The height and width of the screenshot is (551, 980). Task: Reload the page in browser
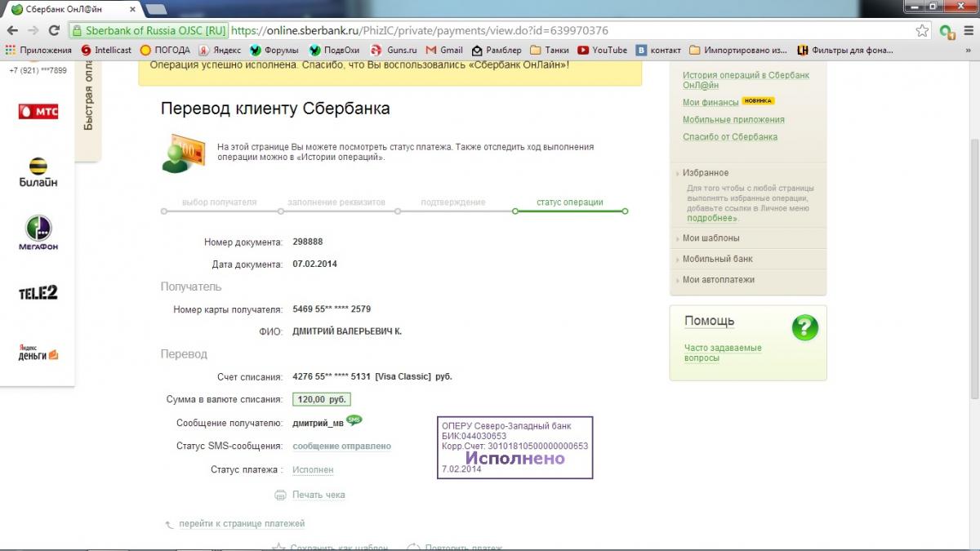pyautogui.click(x=54, y=30)
